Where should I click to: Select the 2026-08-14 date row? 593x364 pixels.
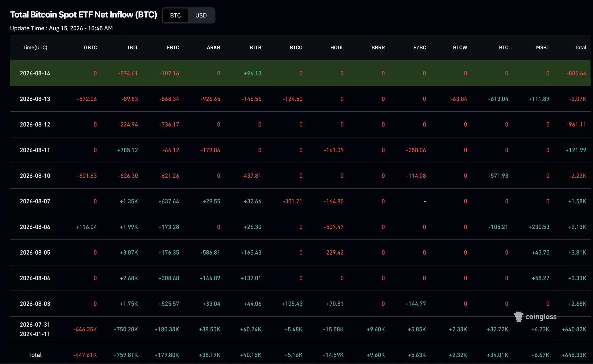[300, 73]
